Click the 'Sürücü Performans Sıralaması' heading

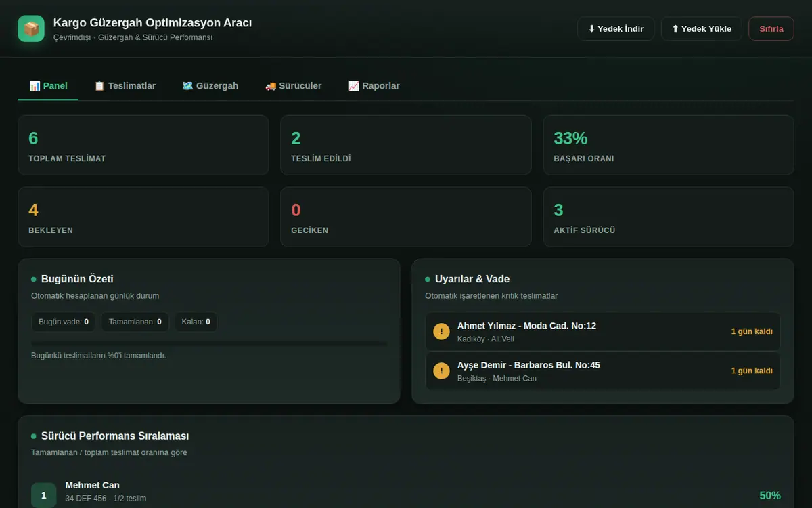115,436
